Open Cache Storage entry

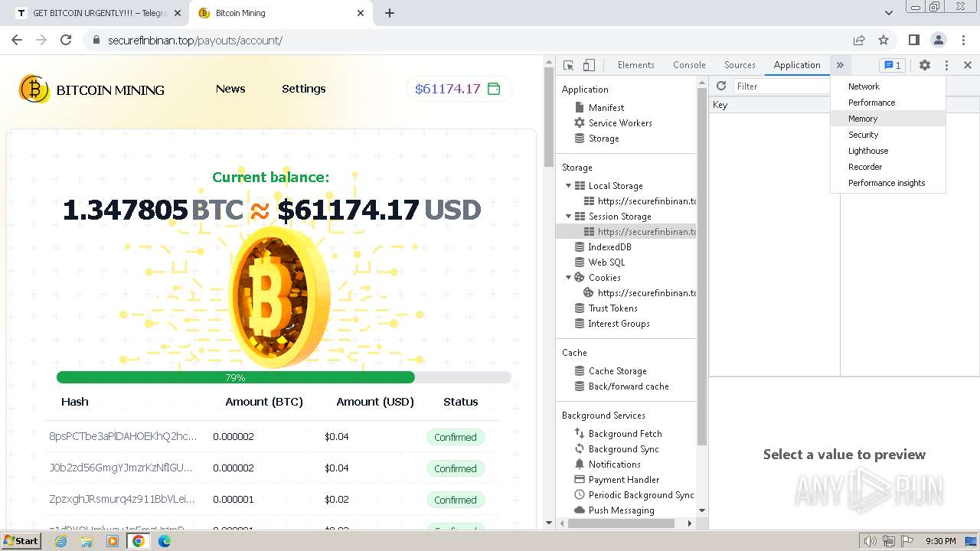click(617, 371)
